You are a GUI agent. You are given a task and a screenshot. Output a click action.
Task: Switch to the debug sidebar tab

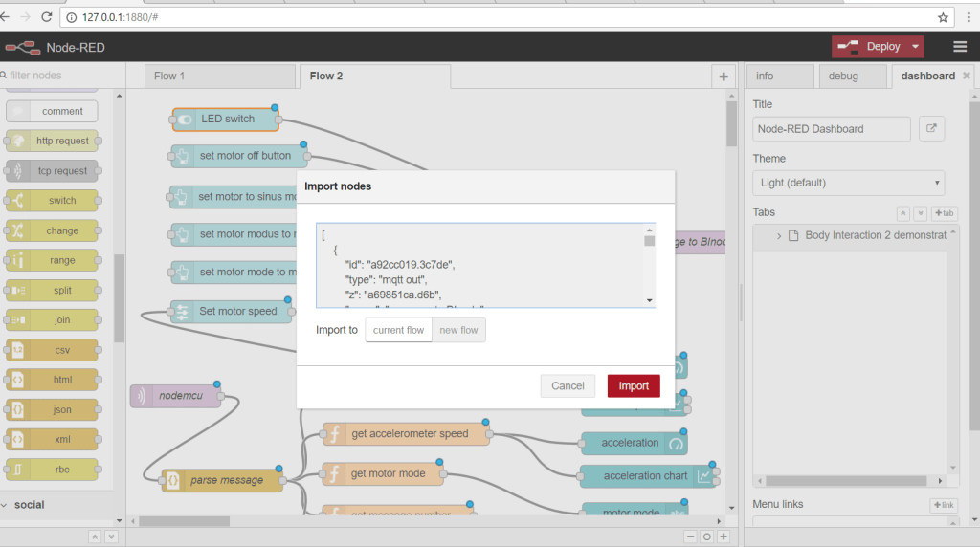(842, 77)
